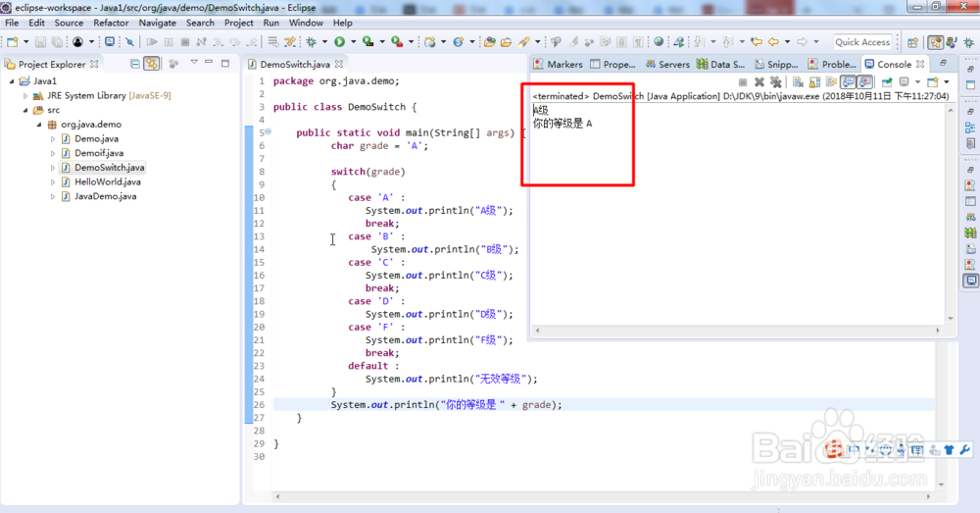
Task: Select JavaDemo.java in Project Explorer
Action: tap(105, 196)
